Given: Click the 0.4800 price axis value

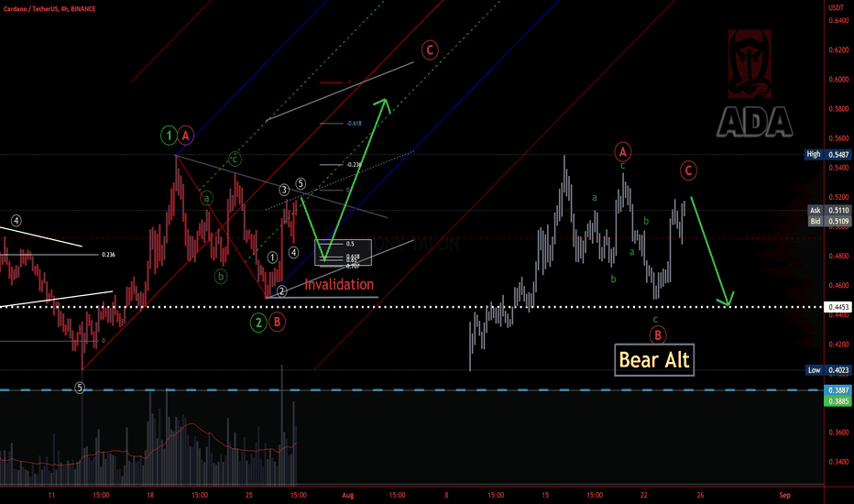Looking at the screenshot, I should 838,256.
